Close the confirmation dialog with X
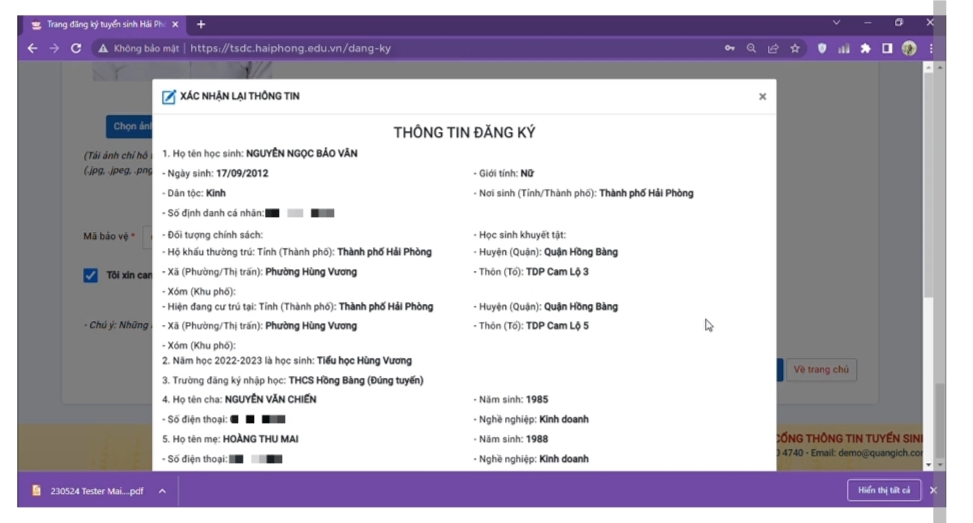Viewport: 973px width, 523px height. tap(762, 97)
